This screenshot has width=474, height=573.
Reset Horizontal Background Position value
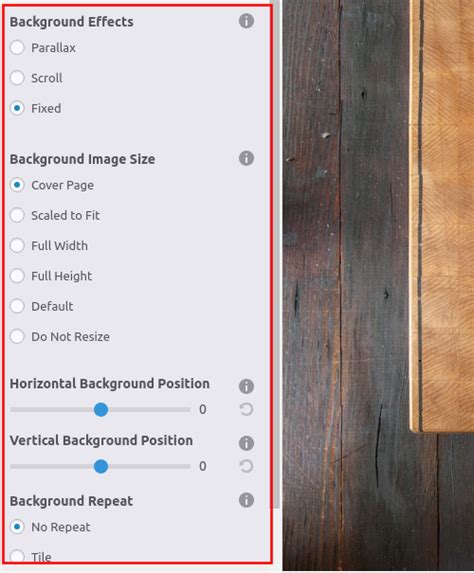pyautogui.click(x=246, y=409)
